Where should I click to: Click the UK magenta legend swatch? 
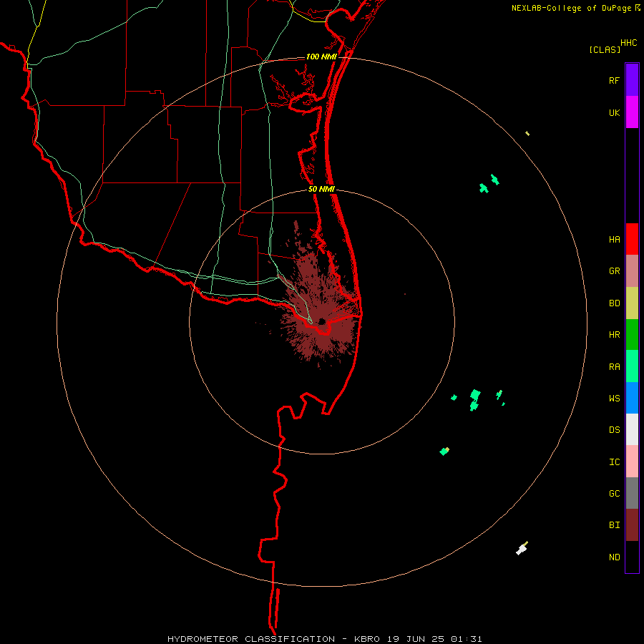click(x=632, y=112)
